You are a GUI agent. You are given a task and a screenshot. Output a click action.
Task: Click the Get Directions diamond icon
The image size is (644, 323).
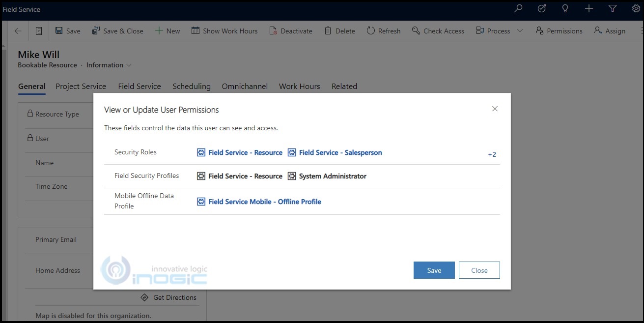pyautogui.click(x=144, y=297)
